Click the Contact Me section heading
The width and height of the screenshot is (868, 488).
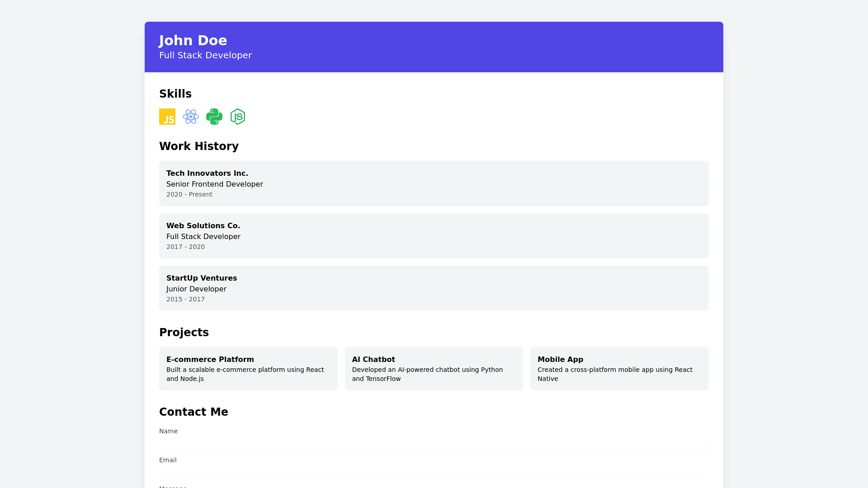[x=193, y=412]
